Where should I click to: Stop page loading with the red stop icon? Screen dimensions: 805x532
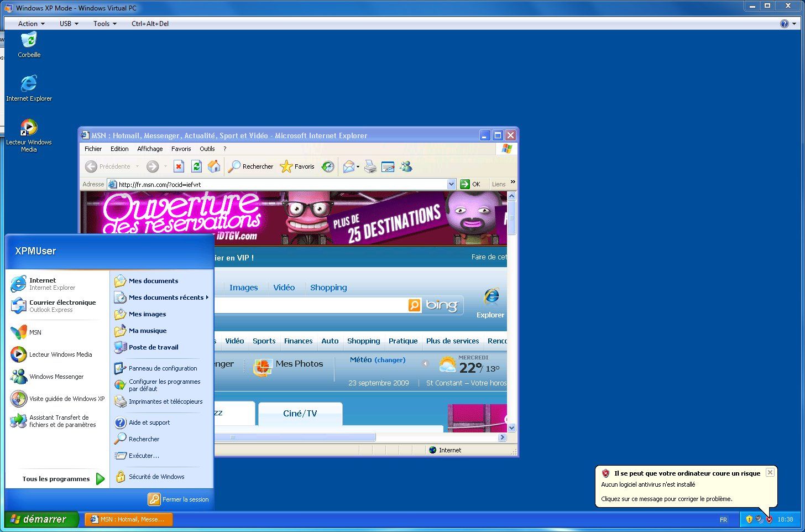(179, 166)
